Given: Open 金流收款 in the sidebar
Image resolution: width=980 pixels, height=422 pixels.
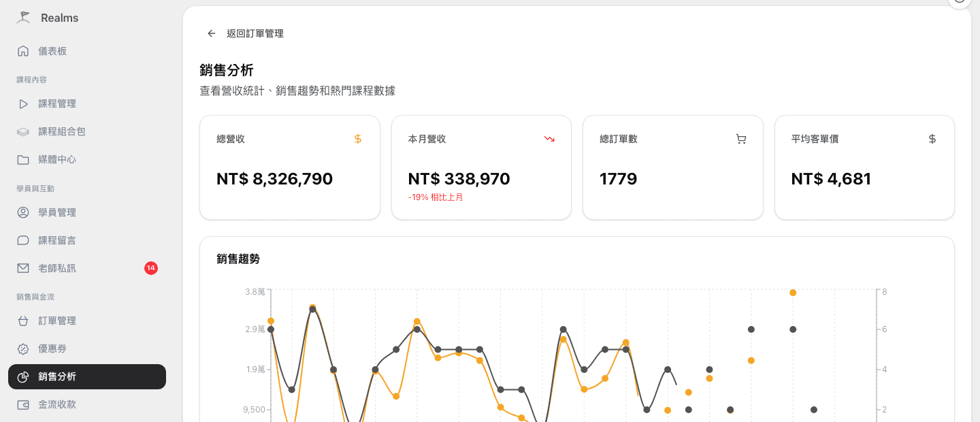Looking at the screenshot, I should click(87, 404).
